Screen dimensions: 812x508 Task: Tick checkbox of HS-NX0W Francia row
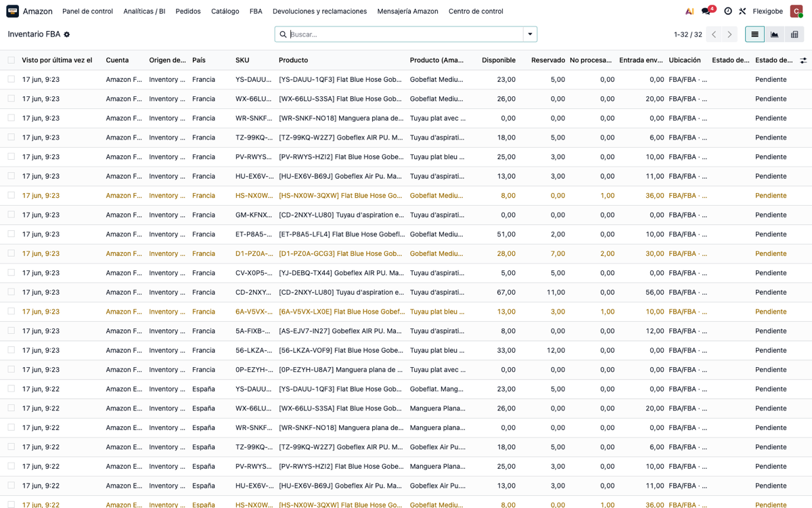point(11,195)
